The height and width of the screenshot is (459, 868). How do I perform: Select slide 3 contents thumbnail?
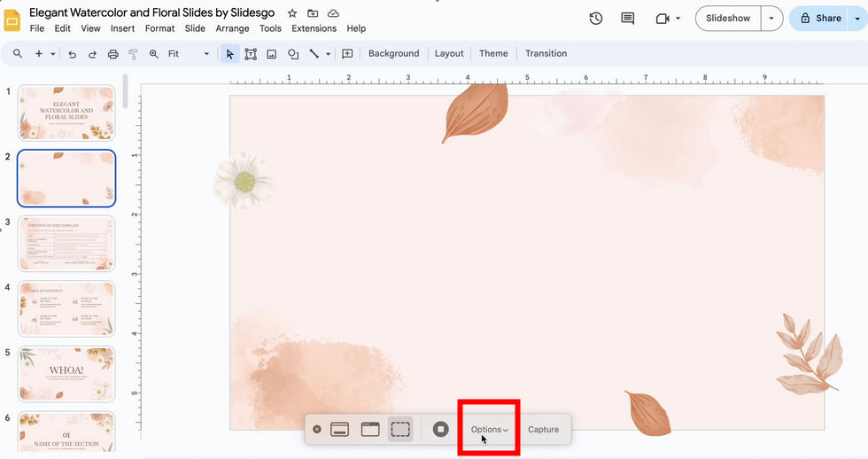point(66,244)
